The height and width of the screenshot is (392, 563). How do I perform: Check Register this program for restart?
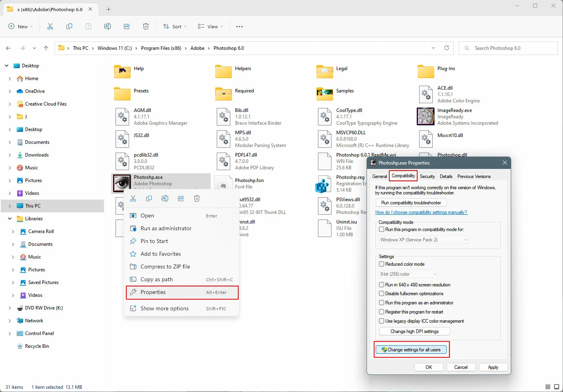pyautogui.click(x=381, y=312)
